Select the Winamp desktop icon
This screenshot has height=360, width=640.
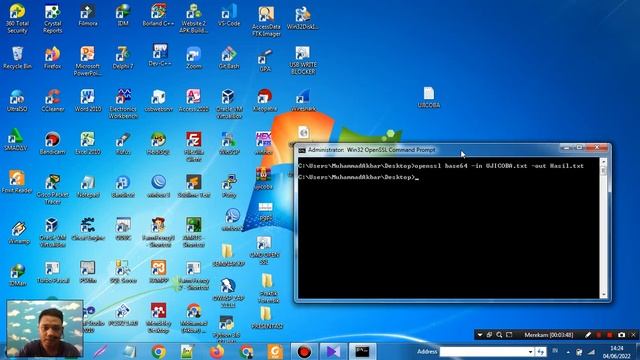point(19,233)
